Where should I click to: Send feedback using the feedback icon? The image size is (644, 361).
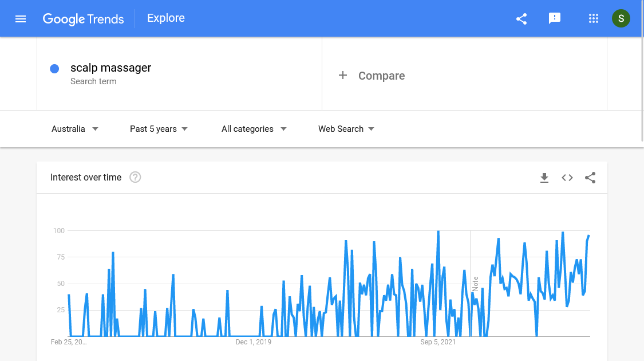[x=555, y=18]
